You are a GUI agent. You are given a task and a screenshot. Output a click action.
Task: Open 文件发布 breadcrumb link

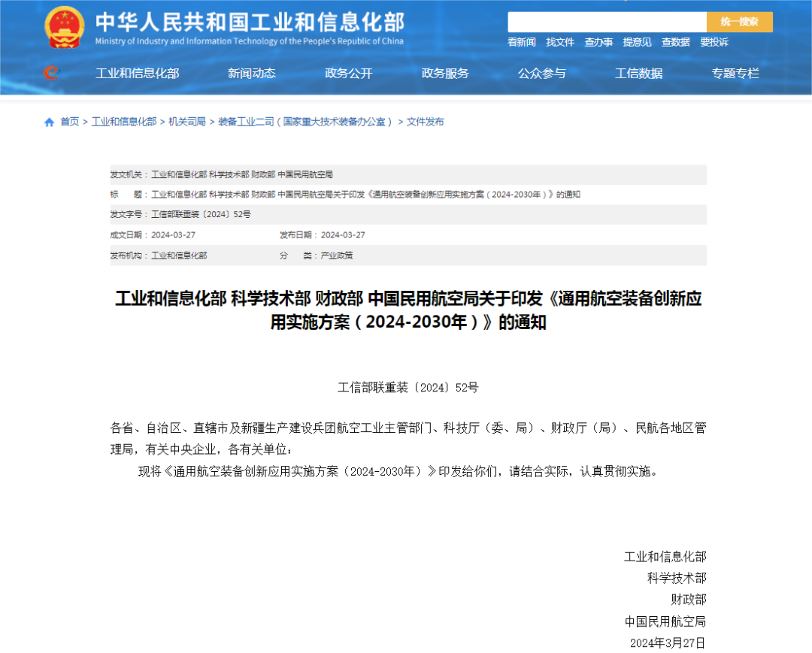(x=426, y=122)
